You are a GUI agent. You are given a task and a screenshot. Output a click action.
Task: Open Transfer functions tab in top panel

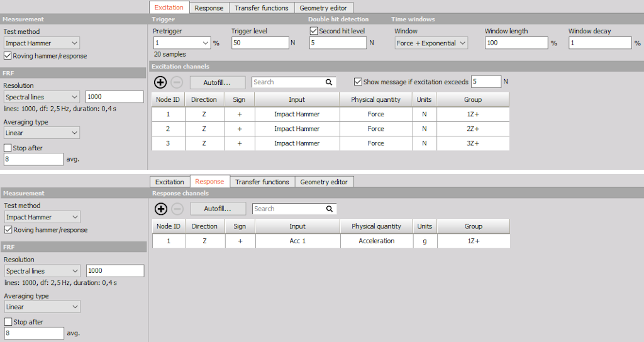pyautogui.click(x=262, y=8)
